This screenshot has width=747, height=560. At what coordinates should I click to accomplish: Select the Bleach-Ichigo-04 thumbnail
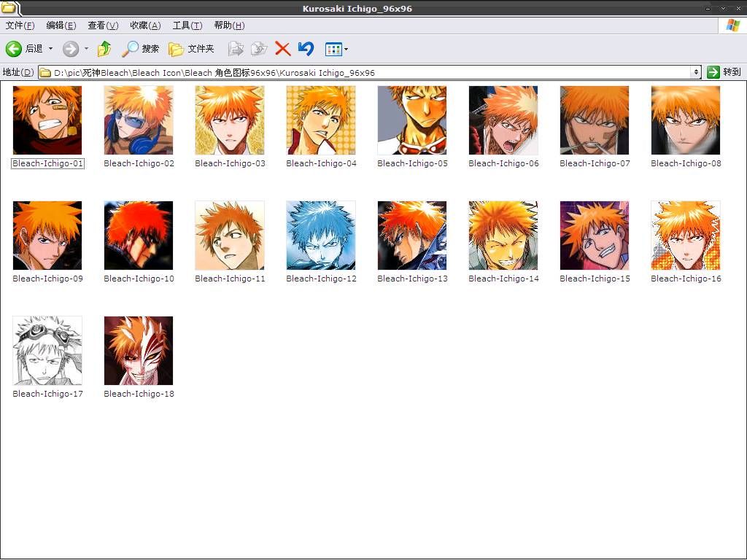(x=321, y=120)
